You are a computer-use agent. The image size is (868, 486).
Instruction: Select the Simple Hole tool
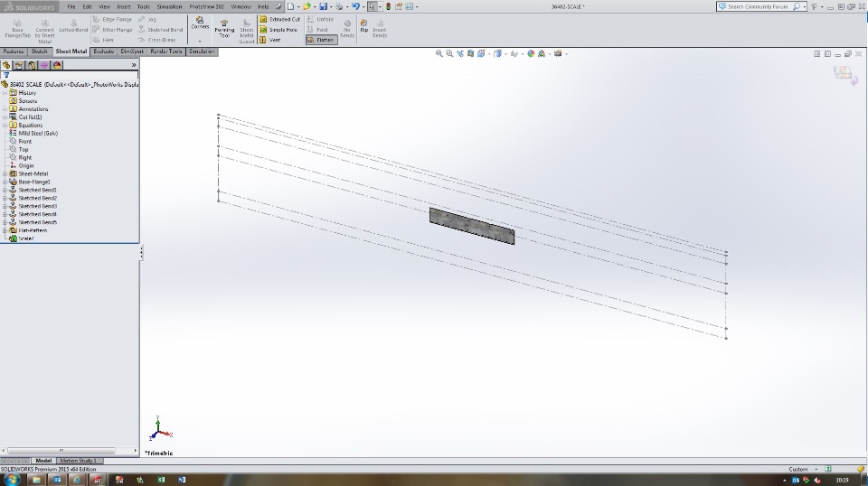tap(278, 30)
